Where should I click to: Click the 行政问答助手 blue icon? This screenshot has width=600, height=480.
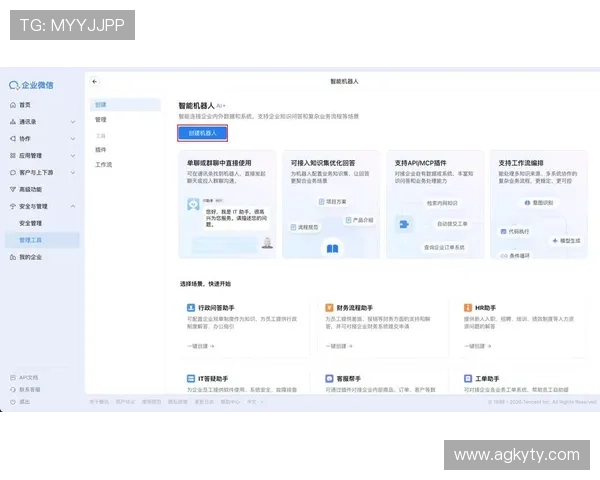191,308
